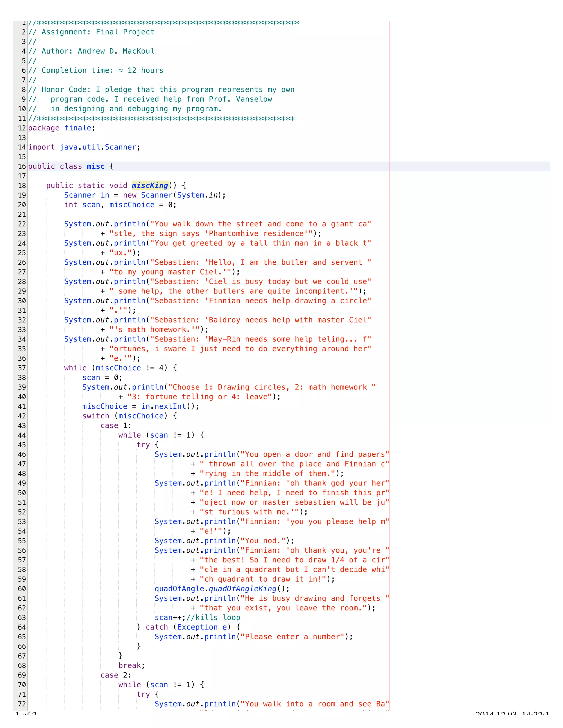The height and width of the screenshot is (728, 563).
Task: Click the '//kills loop' comment
Action: [x=213, y=618]
